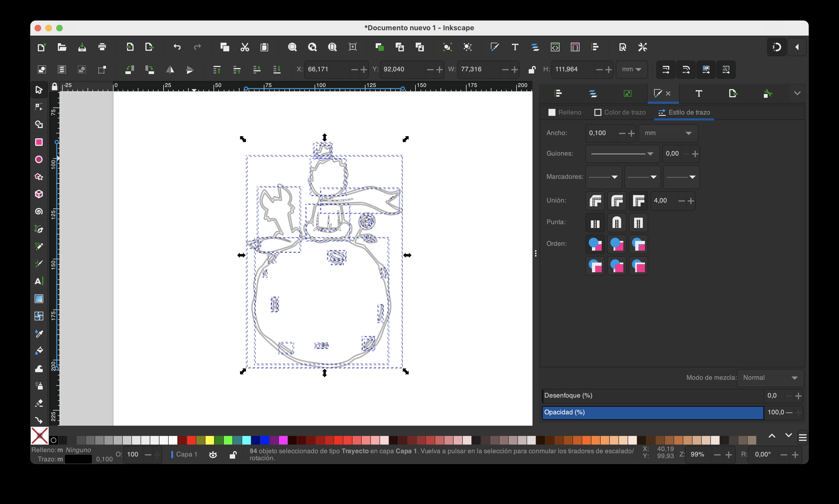Close the Fill and Stroke panel tab
This screenshot has width=839, height=504.
pos(668,93)
